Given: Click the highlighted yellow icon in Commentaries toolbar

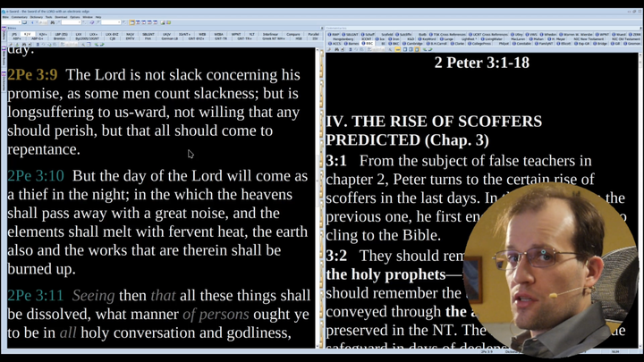Looking at the screenshot, I should click(397, 49).
